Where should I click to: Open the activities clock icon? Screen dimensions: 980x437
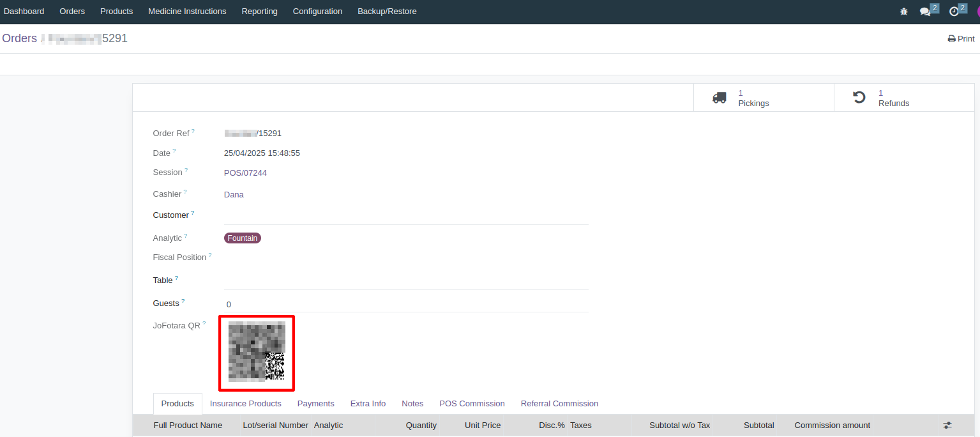tap(954, 11)
